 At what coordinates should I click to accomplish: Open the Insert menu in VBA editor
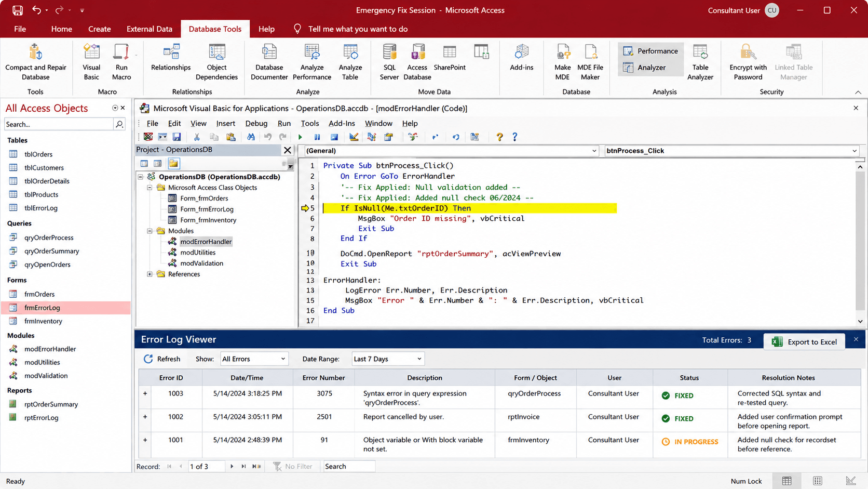tap(225, 124)
